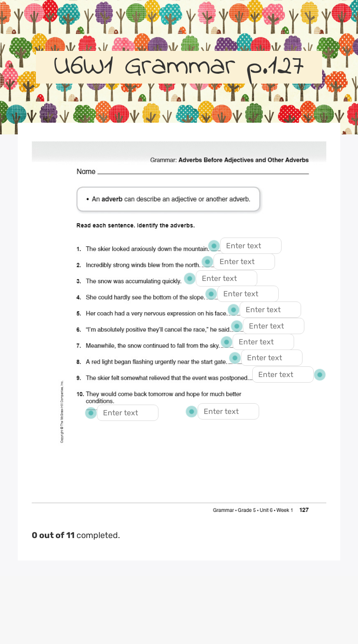Click the audio icon beside question 1

pyautogui.click(x=213, y=245)
